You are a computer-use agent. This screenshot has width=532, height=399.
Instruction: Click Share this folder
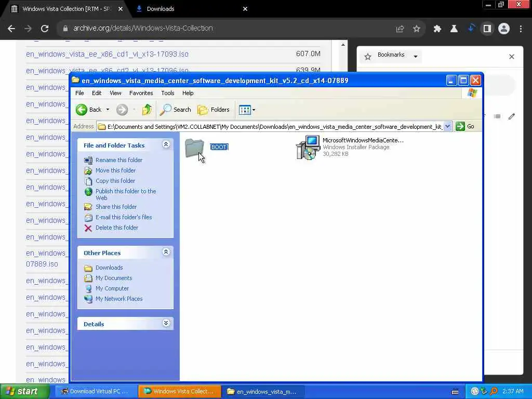[x=116, y=207]
